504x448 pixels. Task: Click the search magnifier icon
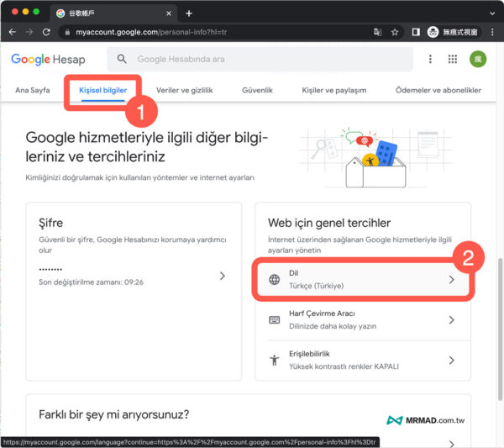pyautogui.click(x=122, y=59)
